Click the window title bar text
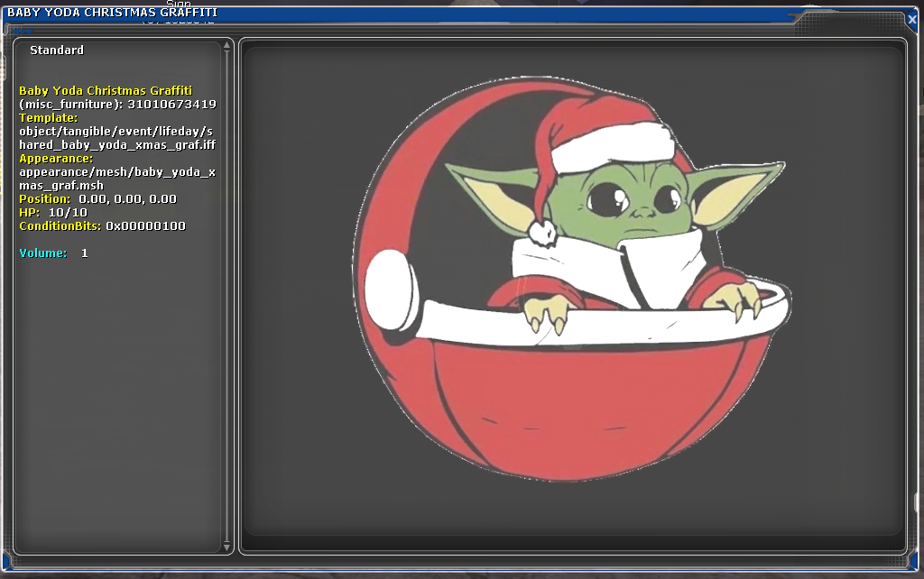924x579 pixels. pos(112,13)
